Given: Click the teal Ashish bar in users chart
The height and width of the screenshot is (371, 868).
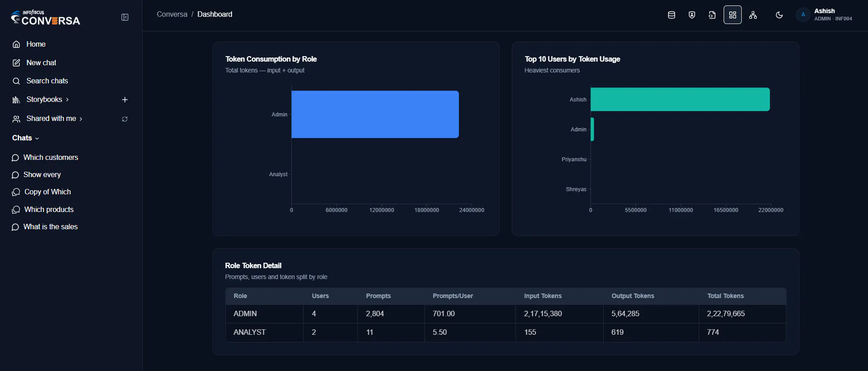Looking at the screenshot, I should point(680,99).
